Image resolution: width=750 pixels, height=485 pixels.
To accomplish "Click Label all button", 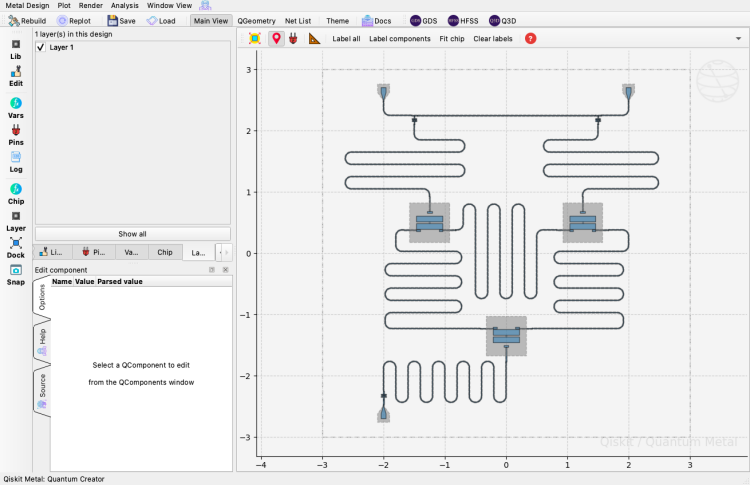I will point(346,39).
